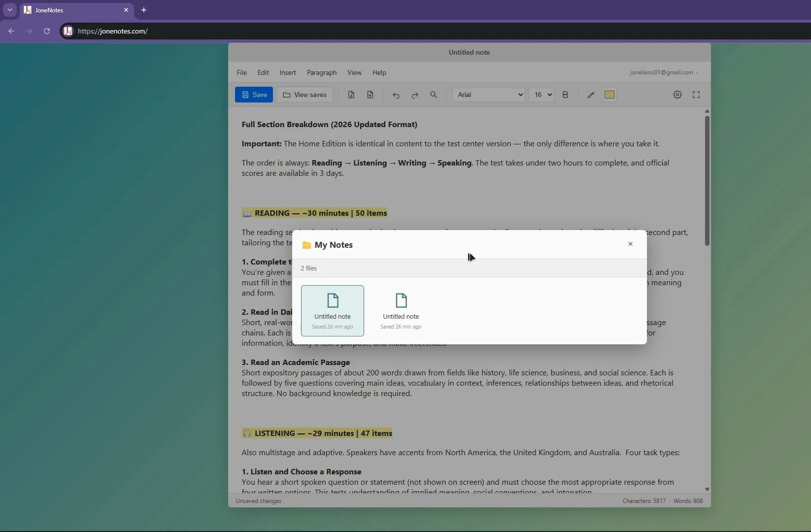
Task: Click the Save button
Action: (254, 95)
